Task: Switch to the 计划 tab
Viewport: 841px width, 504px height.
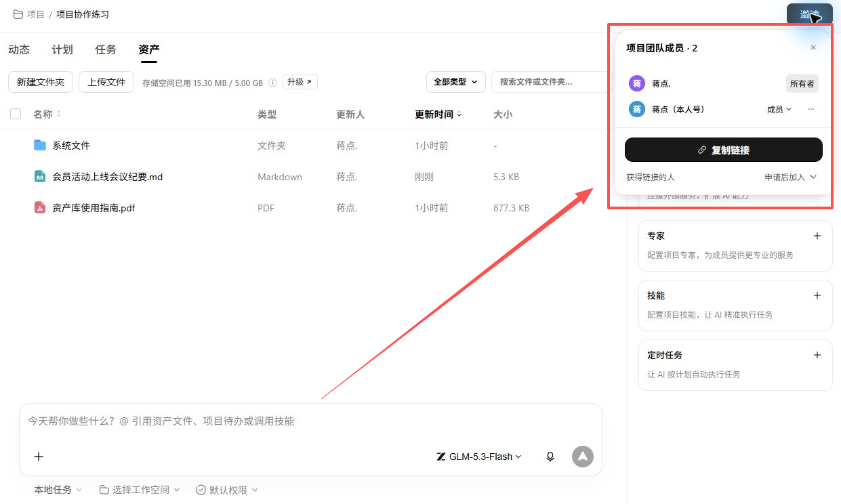Action: [62, 49]
